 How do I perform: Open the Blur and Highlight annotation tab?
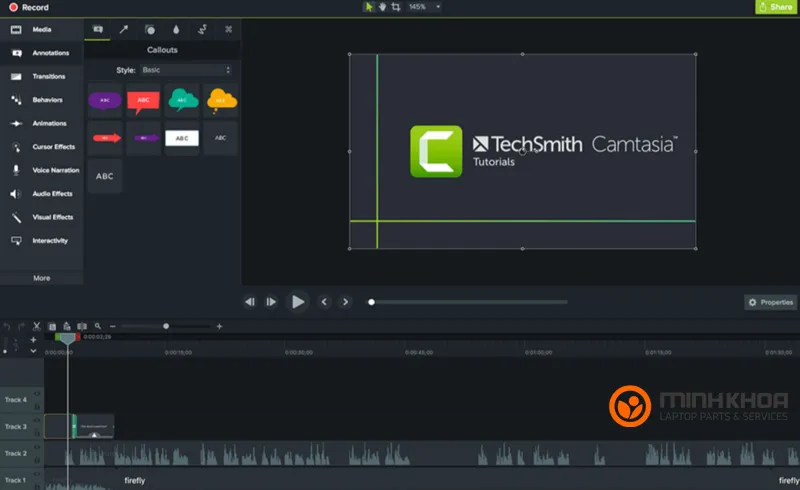point(177,30)
